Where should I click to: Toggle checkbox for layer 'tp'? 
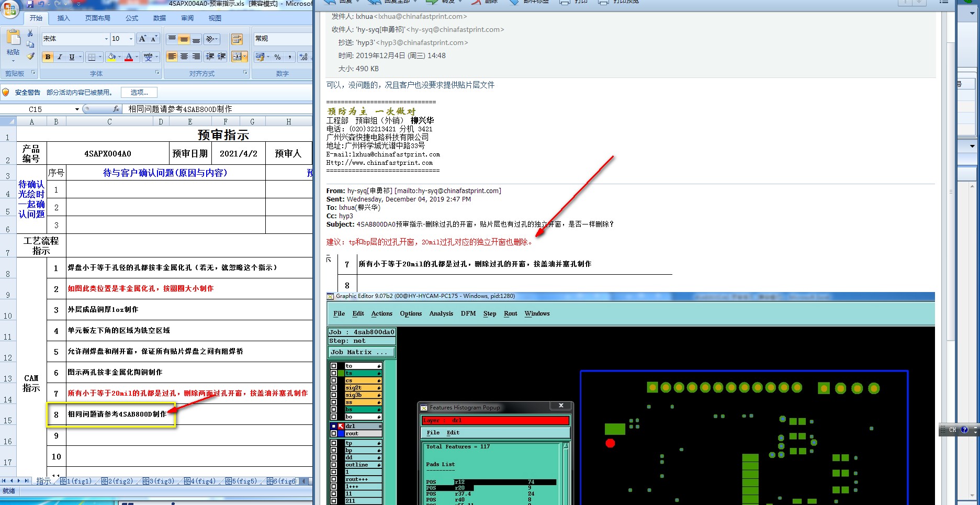point(334,443)
